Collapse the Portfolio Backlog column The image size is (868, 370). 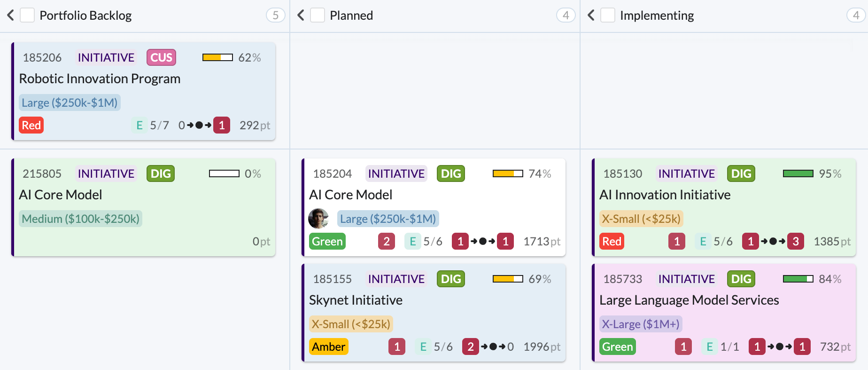[10, 15]
